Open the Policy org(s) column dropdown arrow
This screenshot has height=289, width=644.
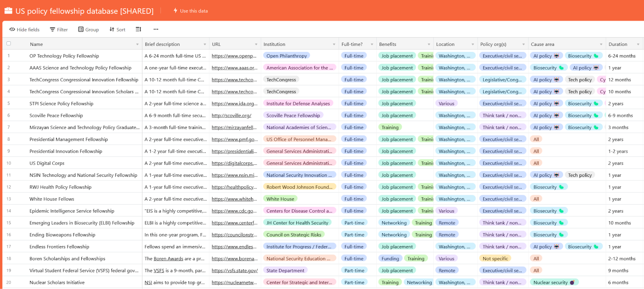coord(524,44)
